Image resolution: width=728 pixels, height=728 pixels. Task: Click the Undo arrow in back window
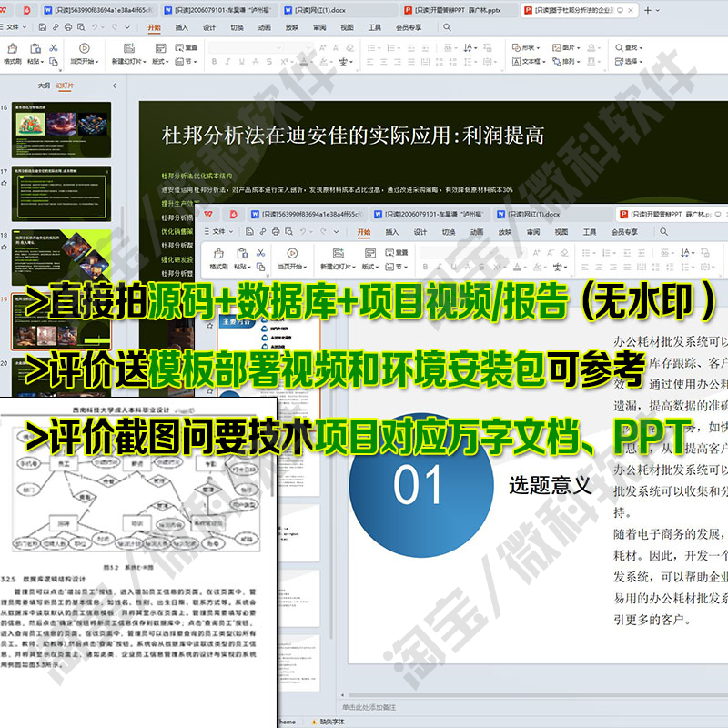click(95, 27)
